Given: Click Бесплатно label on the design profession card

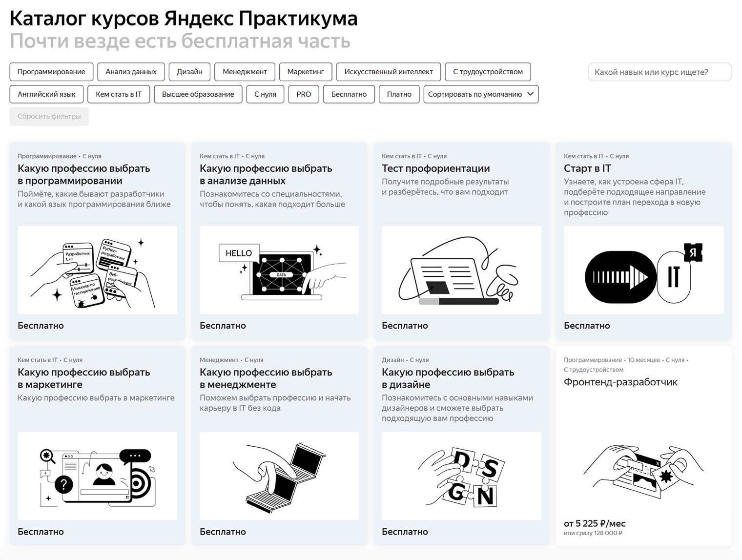Looking at the screenshot, I should tap(405, 532).
